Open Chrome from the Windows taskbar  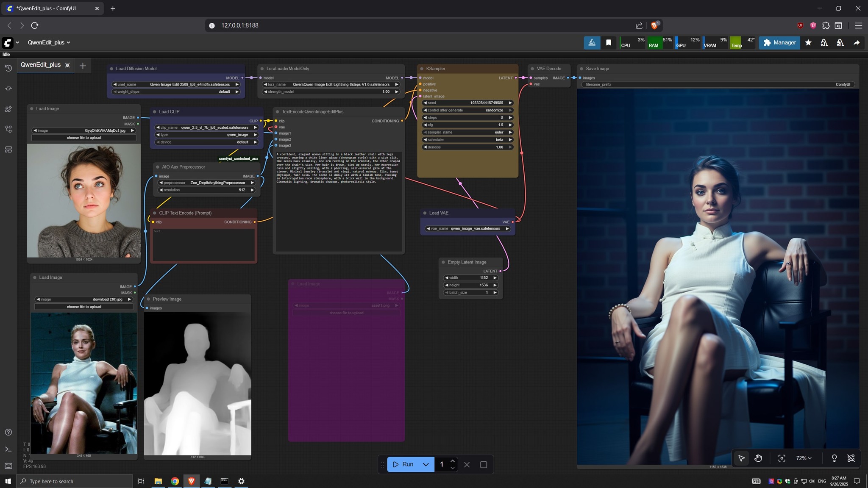[175, 481]
